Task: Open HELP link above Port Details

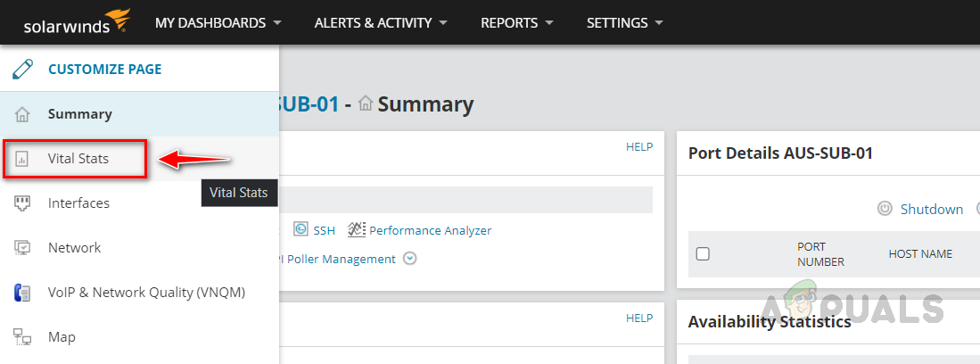Action: pos(639,146)
